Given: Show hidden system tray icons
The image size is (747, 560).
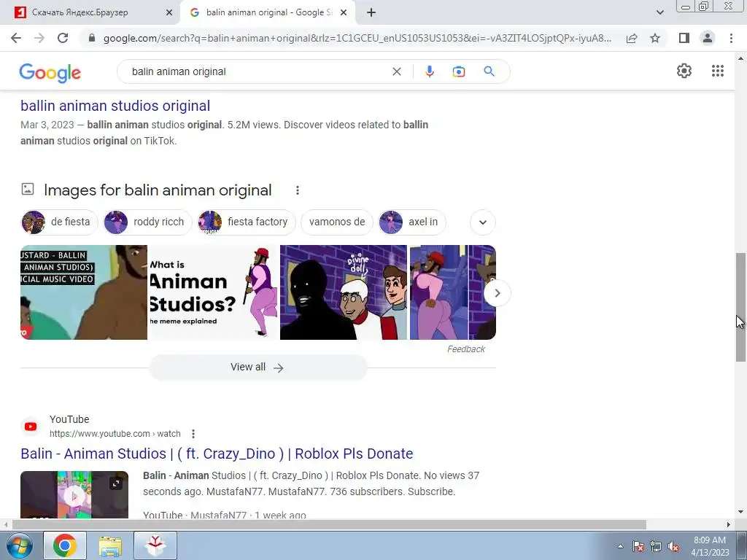Looking at the screenshot, I should pos(620,546).
